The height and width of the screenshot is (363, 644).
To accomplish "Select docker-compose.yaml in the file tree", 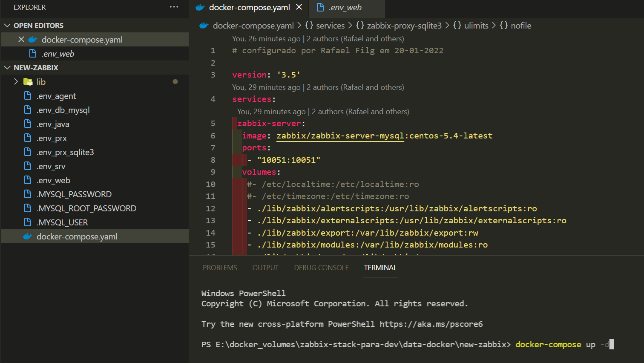I will [x=95, y=236].
